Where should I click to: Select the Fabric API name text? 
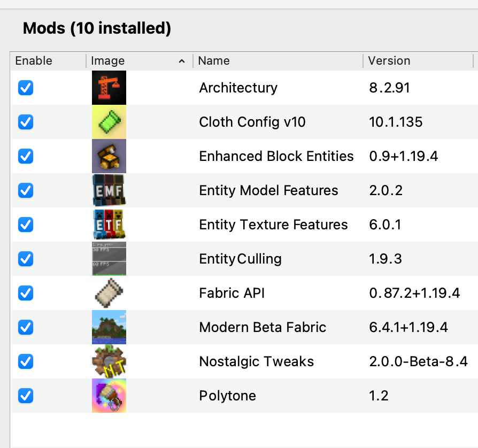pyautogui.click(x=232, y=293)
